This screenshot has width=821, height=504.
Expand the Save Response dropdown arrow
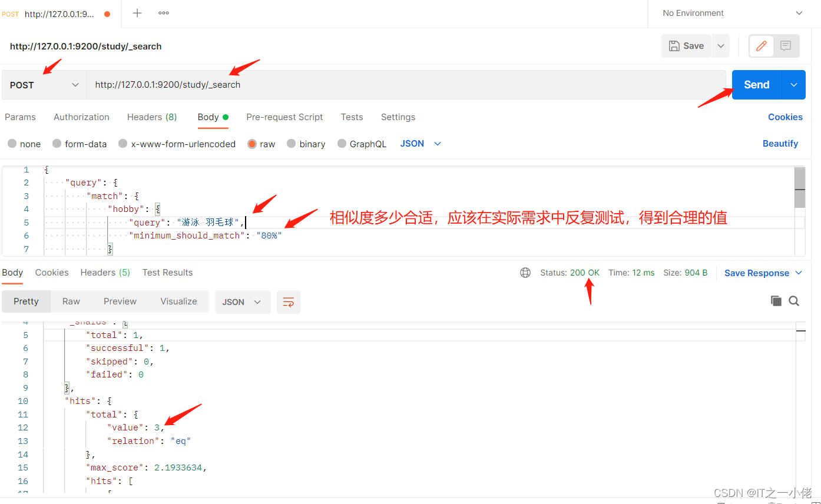[x=799, y=273]
